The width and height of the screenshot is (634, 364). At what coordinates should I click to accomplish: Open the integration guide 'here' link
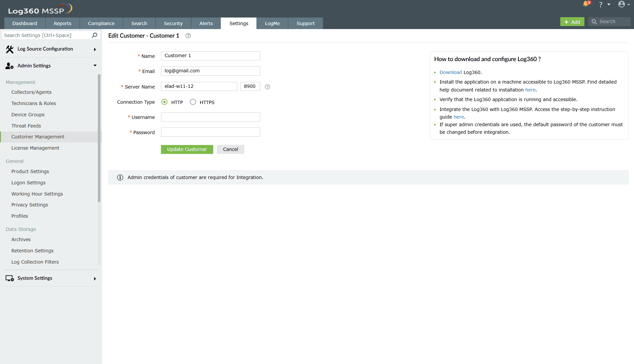click(458, 117)
